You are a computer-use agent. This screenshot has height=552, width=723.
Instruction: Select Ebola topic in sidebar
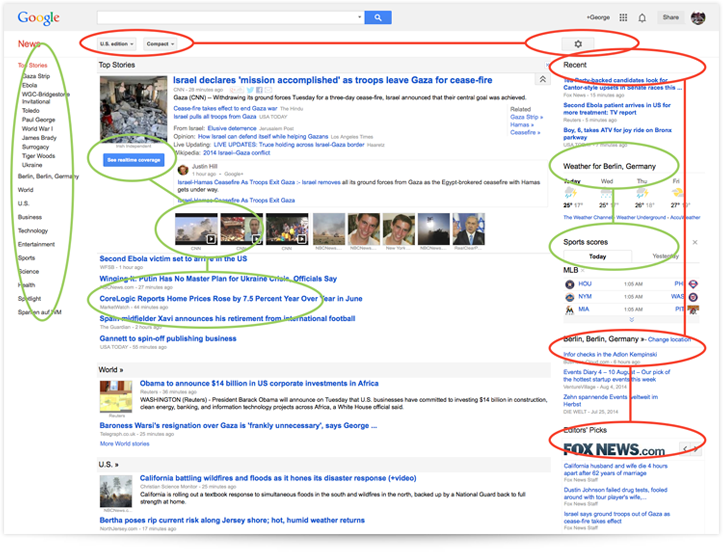(30, 85)
